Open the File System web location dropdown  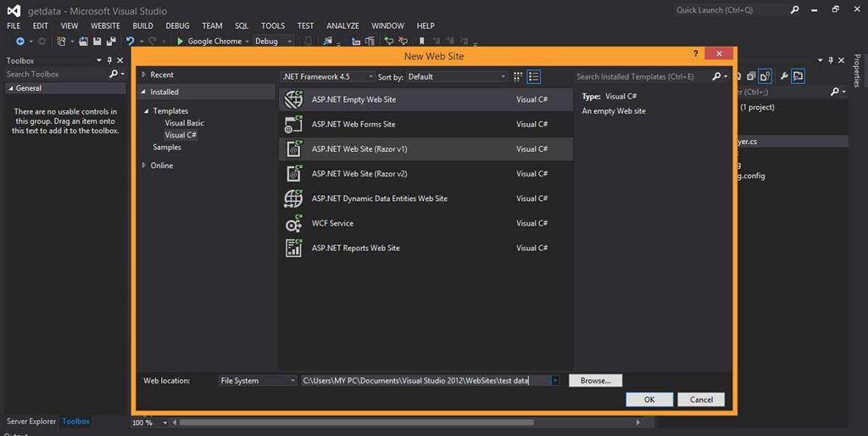(258, 381)
